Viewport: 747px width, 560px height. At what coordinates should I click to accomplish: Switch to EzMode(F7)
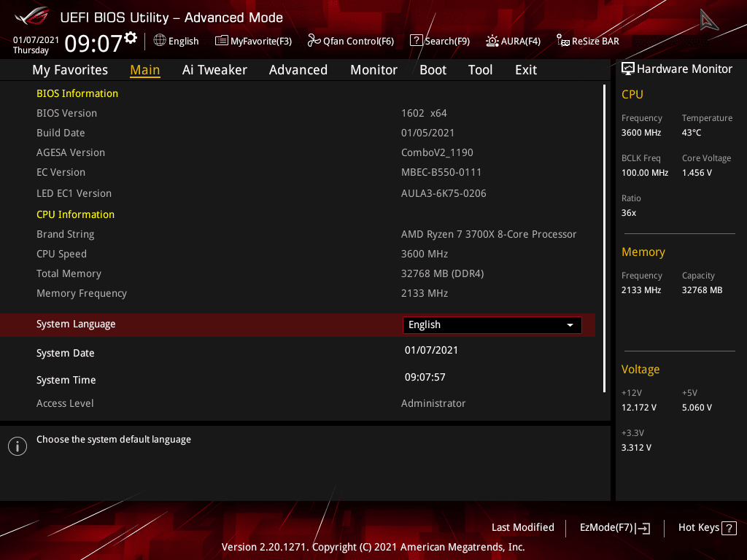(614, 528)
